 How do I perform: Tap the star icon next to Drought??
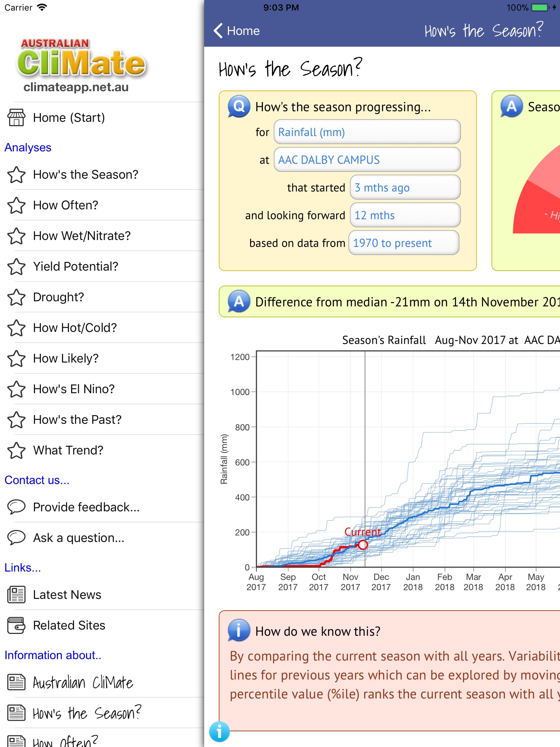16,297
